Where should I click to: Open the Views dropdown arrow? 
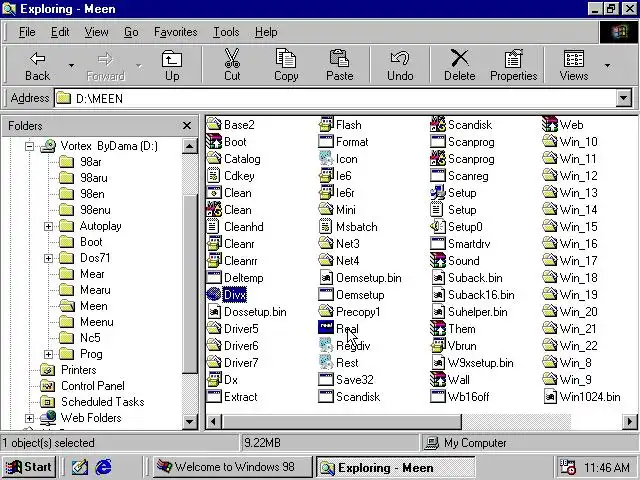[607, 65]
